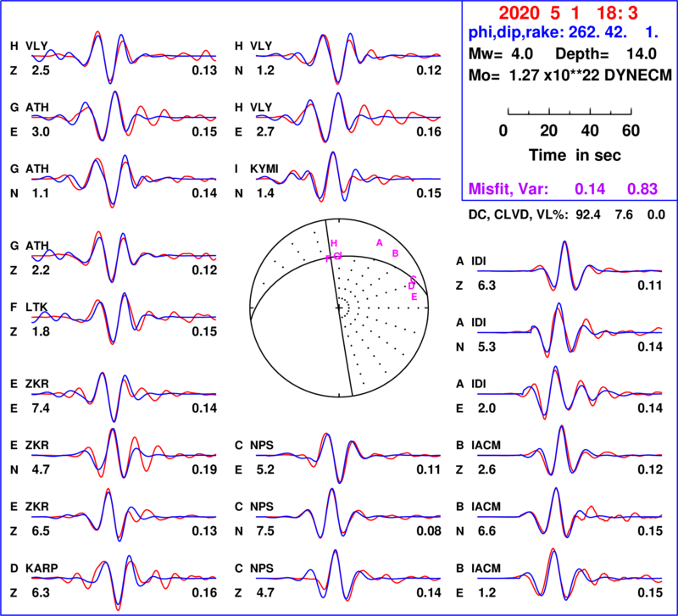Click the IDI E waveform trace
The image size is (678, 616).
point(570,392)
